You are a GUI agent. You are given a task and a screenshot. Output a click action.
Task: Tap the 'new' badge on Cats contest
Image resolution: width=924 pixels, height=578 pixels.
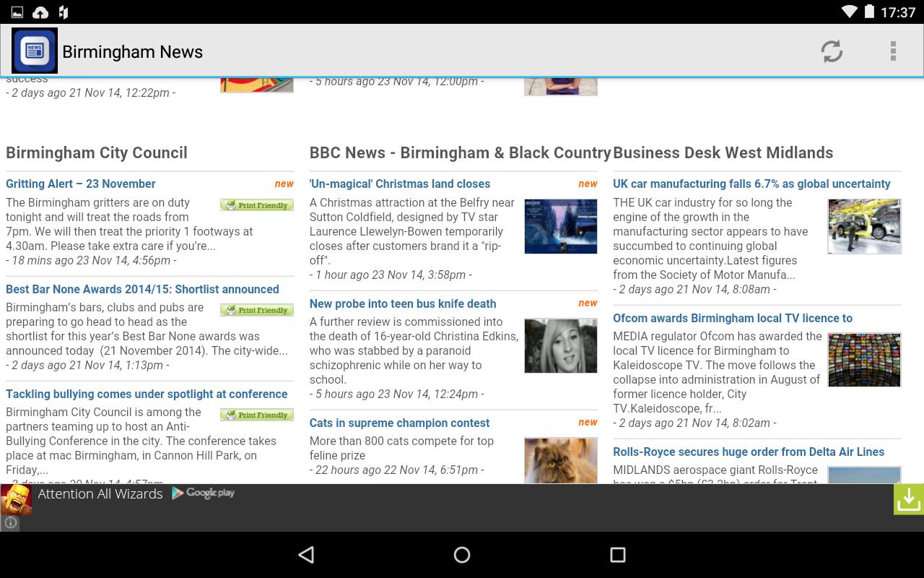tap(588, 422)
